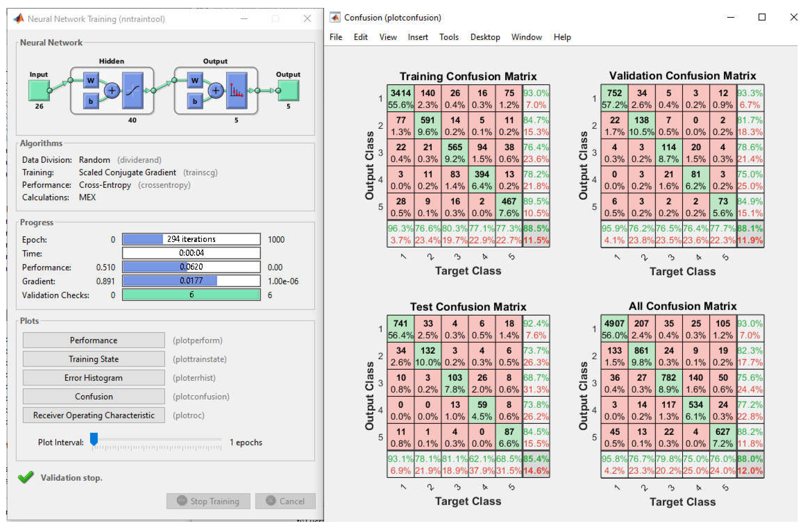Show the Receiver Operating Characteristic plot
This screenshot has width=807, height=532.
[94, 415]
